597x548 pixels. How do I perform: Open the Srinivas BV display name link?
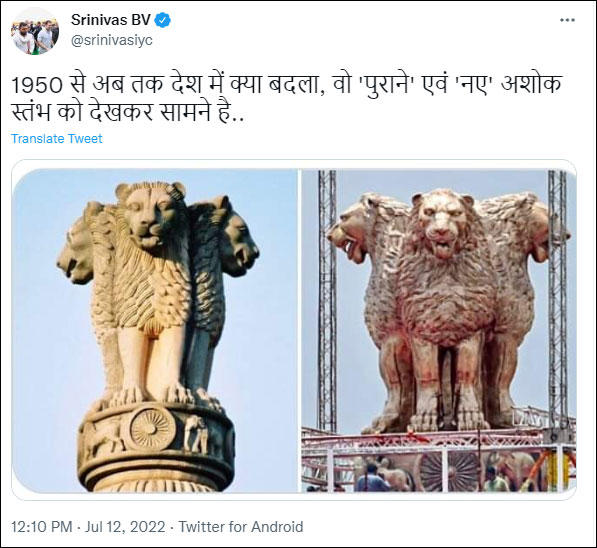(x=111, y=20)
